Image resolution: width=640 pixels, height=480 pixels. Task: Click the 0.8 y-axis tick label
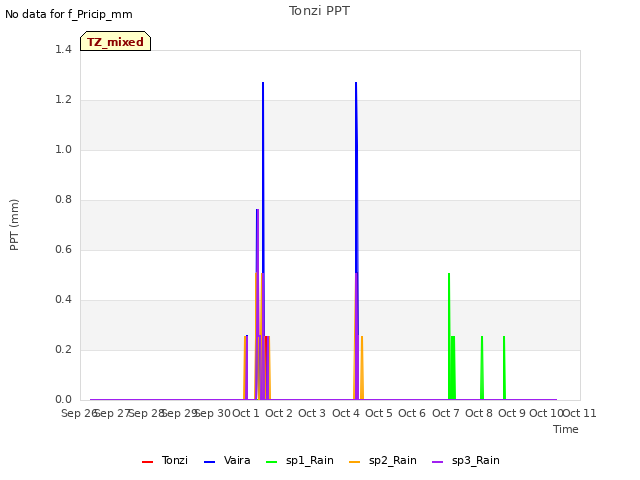(63, 199)
